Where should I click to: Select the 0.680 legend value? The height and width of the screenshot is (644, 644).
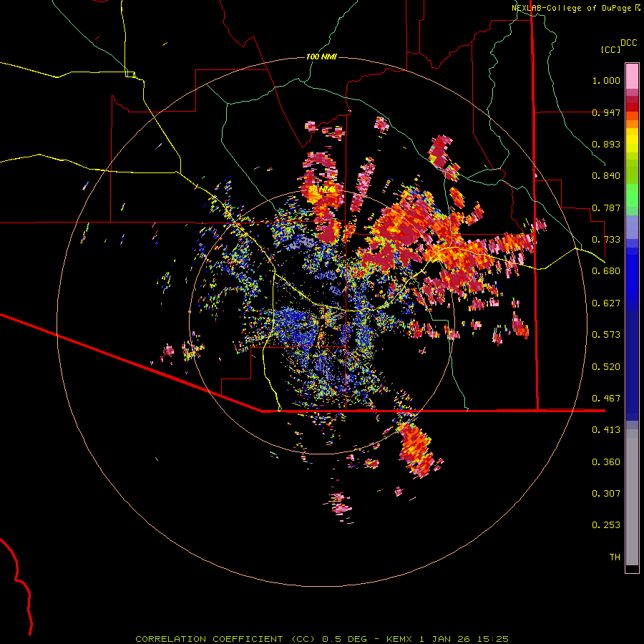(x=606, y=271)
